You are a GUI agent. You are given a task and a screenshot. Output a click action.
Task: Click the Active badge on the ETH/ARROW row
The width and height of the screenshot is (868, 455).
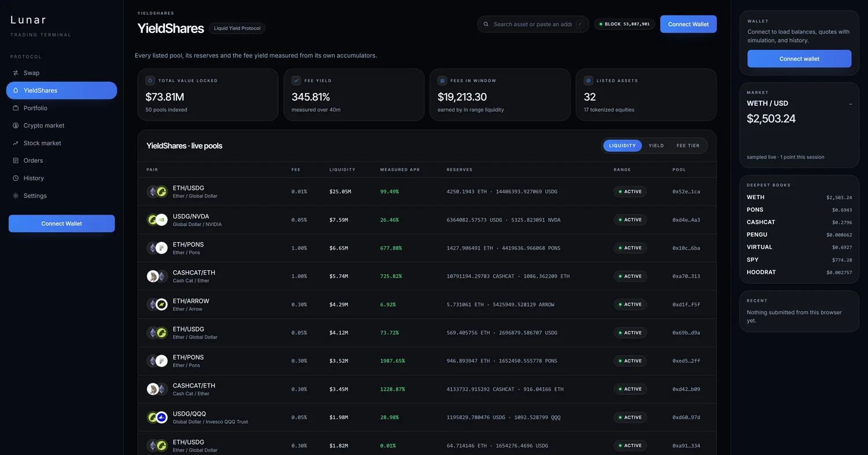pos(630,304)
